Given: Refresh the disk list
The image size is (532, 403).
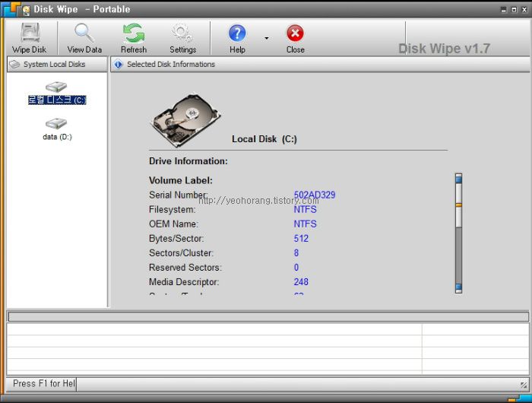Looking at the screenshot, I should [x=134, y=38].
